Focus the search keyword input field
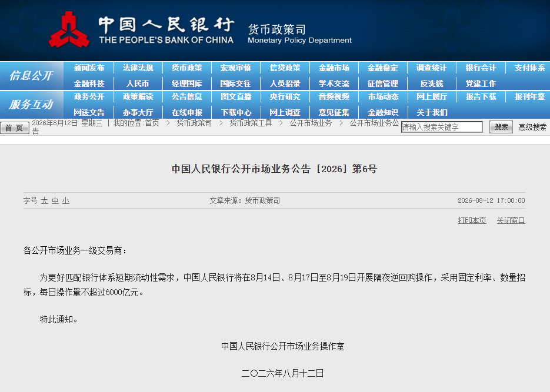The height and width of the screenshot is (392, 550). (442, 127)
